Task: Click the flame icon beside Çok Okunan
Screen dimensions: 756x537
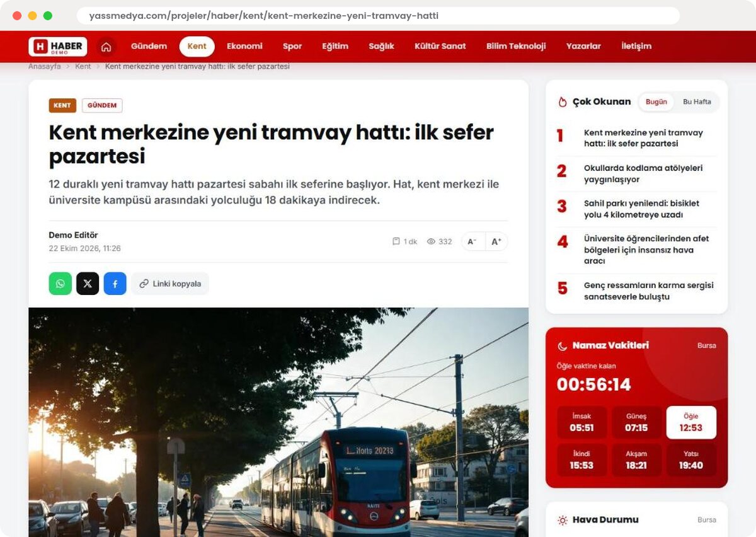Action: (x=563, y=102)
